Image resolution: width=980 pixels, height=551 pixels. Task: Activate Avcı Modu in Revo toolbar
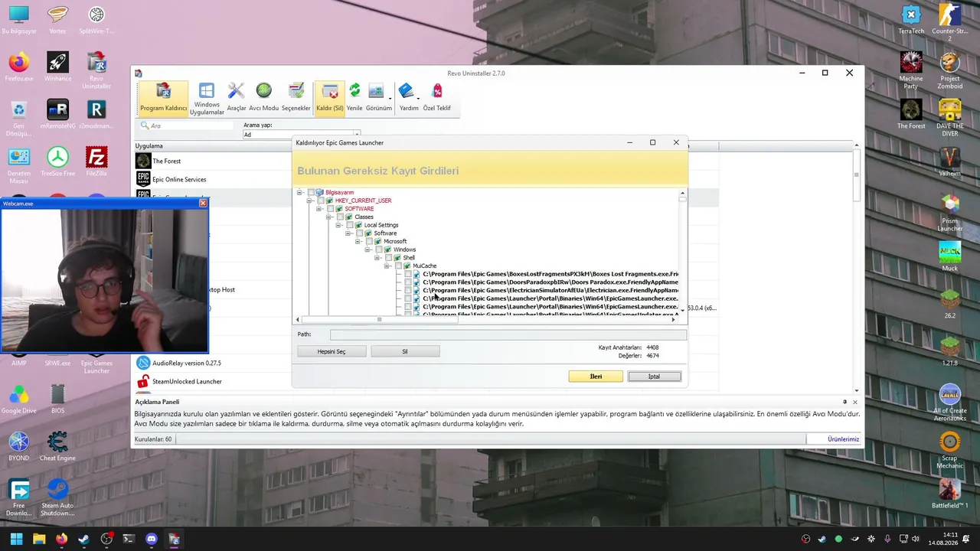[x=264, y=98]
